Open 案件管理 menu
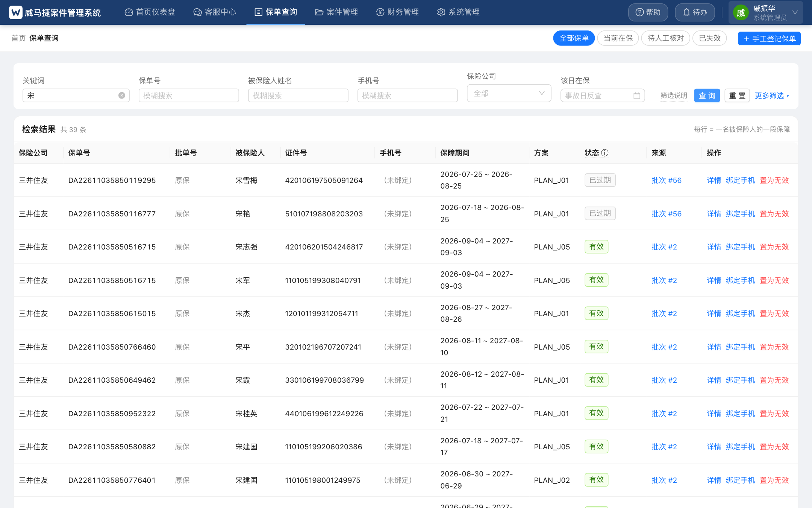The width and height of the screenshot is (812, 508). 336,12
